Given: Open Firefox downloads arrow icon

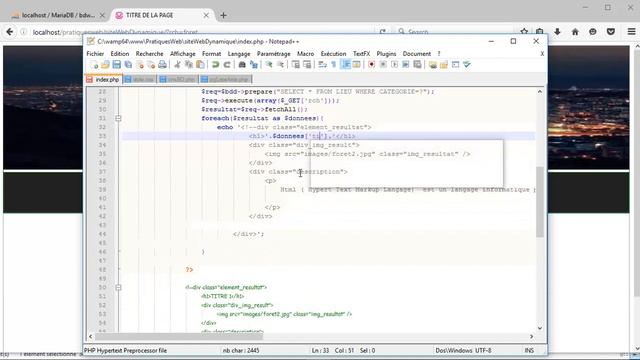Looking at the screenshot, I should (x=557, y=32).
